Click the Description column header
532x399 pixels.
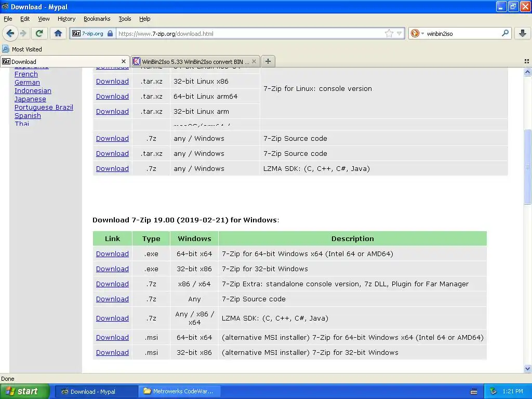[x=353, y=238]
